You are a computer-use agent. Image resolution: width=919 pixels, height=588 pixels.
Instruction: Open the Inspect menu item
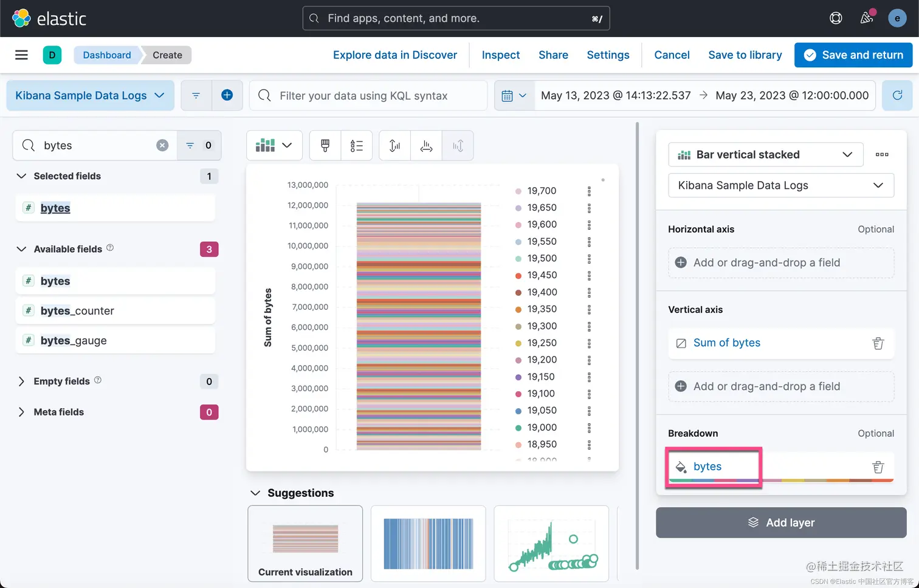pos(501,55)
